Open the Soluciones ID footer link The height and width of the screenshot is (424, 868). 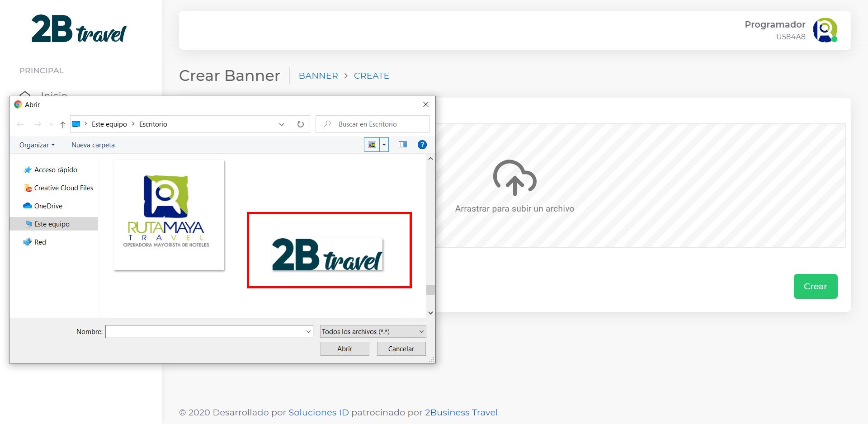(x=319, y=413)
